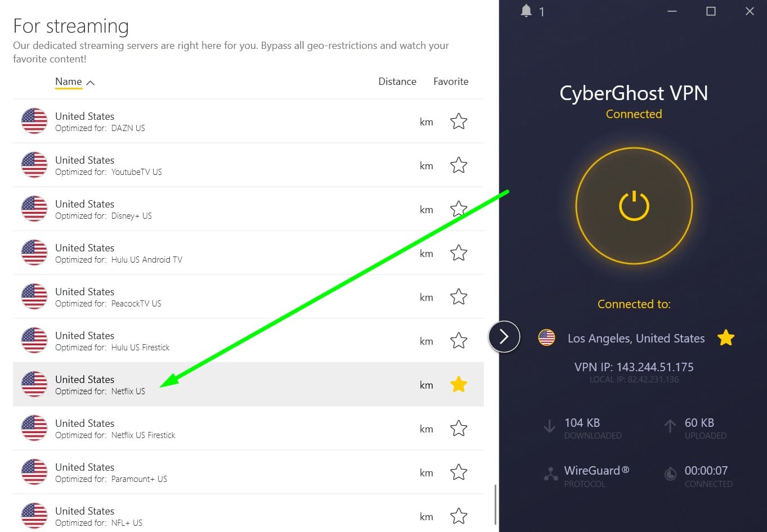Favorite the NFL+ US server star
Screen dimensions: 767x532
(459, 516)
